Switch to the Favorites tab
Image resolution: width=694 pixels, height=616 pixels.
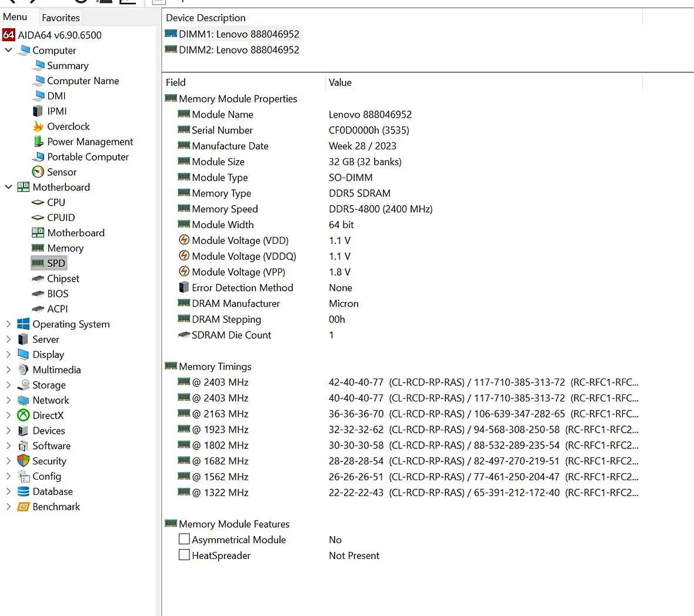click(61, 18)
